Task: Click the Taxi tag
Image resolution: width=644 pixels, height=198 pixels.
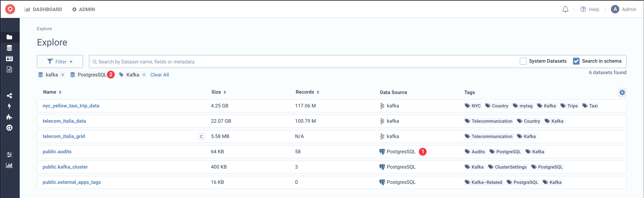Action: click(x=590, y=106)
